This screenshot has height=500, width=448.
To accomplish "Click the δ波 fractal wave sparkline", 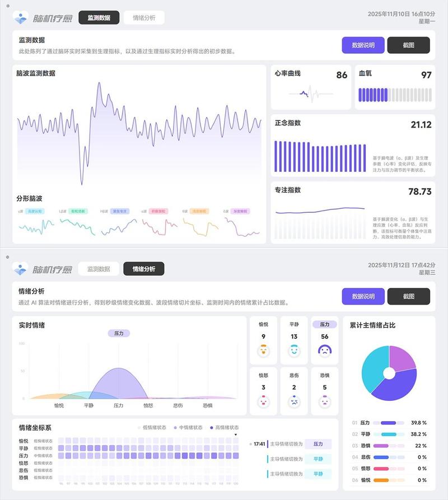I will 242,227.
